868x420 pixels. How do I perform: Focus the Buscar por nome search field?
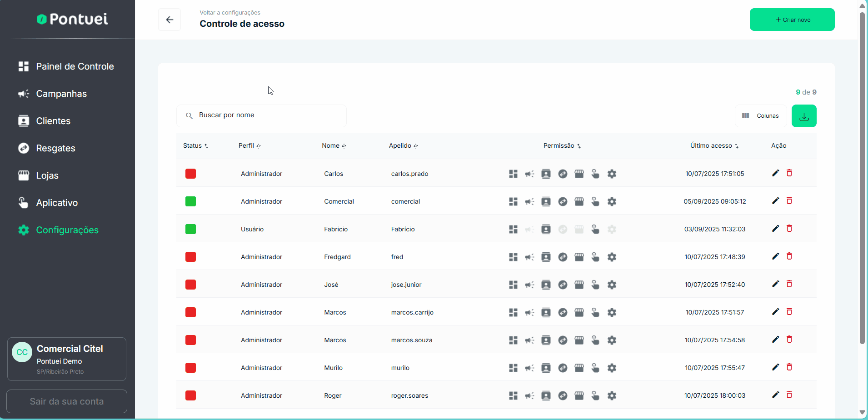pyautogui.click(x=268, y=115)
